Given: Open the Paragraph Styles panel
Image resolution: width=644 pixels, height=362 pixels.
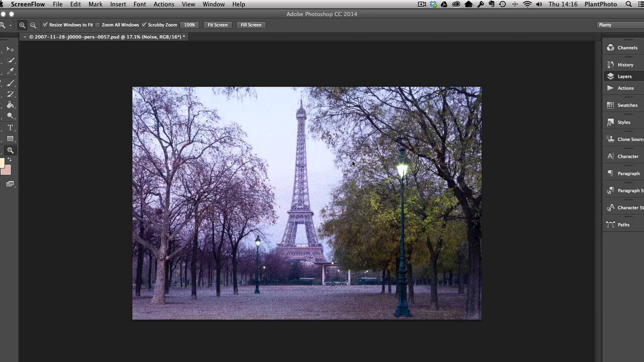Looking at the screenshot, I should pyautogui.click(x=623, y=191).
